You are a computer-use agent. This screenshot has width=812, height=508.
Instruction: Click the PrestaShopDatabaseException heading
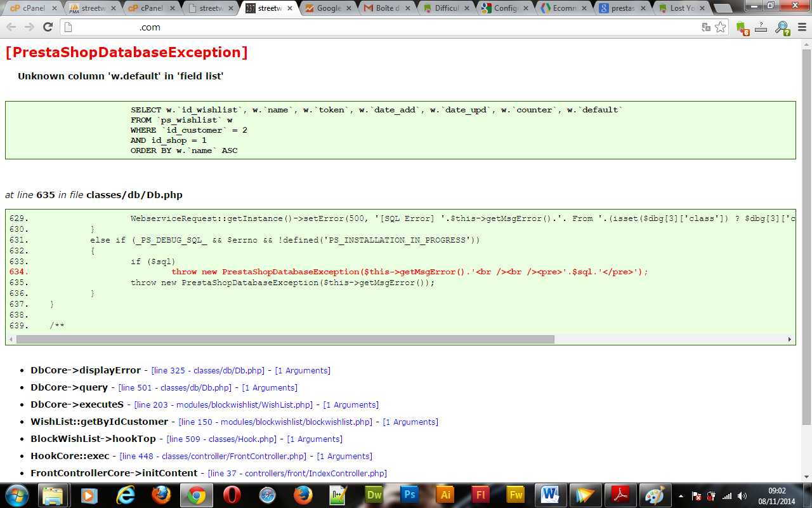(x=126, y=52)
